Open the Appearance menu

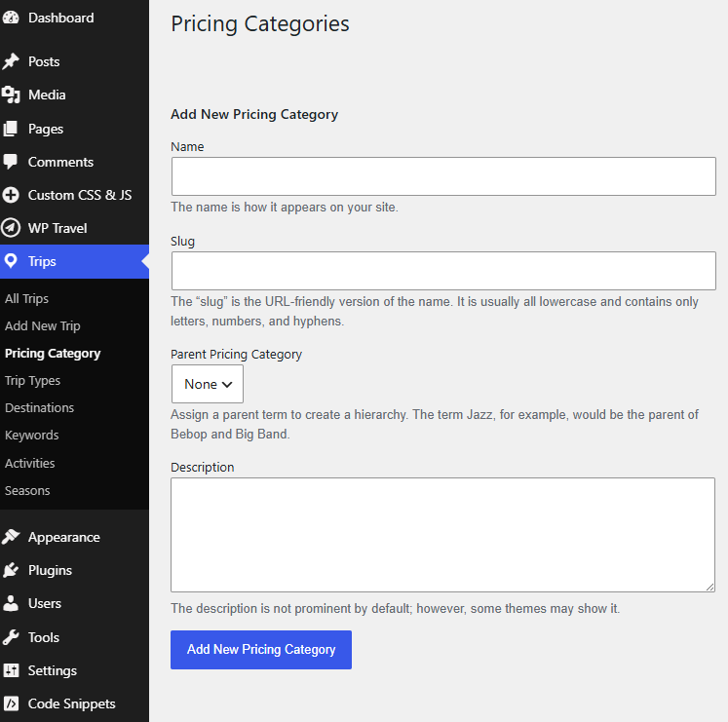[x=74, y=537]
